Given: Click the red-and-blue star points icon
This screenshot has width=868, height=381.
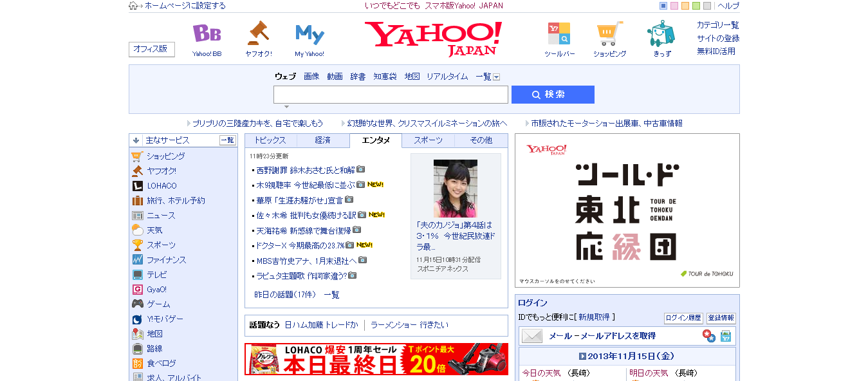Looking at the screenshot, I should click(x=708, y=336).
